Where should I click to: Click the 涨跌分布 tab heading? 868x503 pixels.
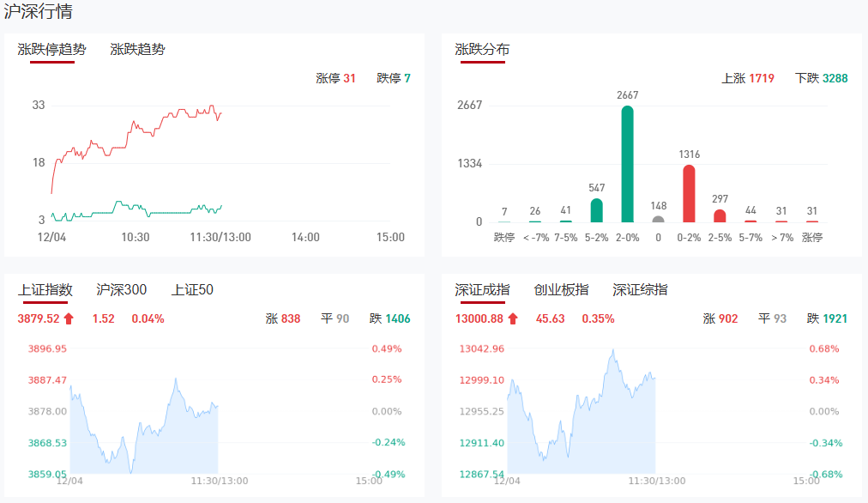[482, 50]
